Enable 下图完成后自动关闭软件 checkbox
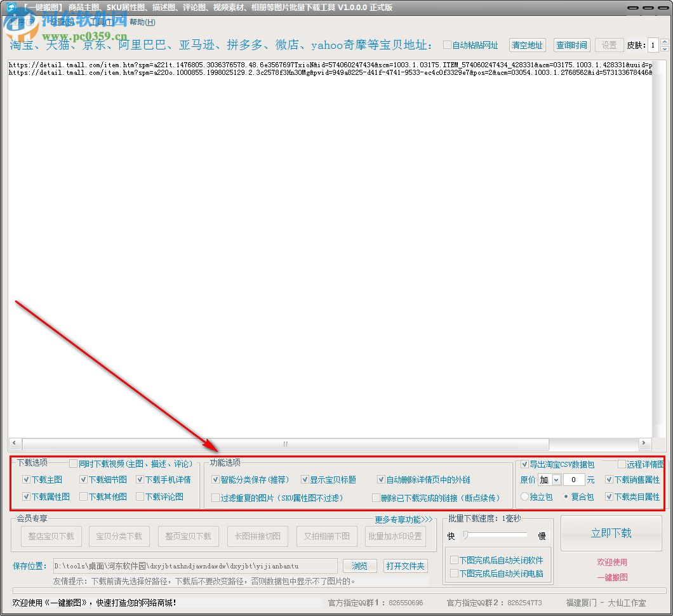The height and width of the screenshot is (616, 673). coord(454,560)
